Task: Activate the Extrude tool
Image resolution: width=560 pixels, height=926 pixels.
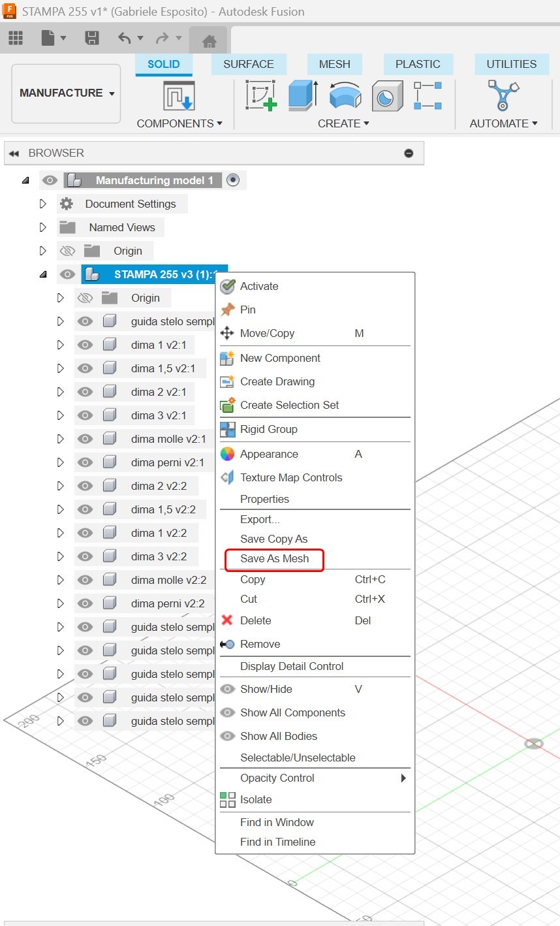Action: (x=302, y=95)
